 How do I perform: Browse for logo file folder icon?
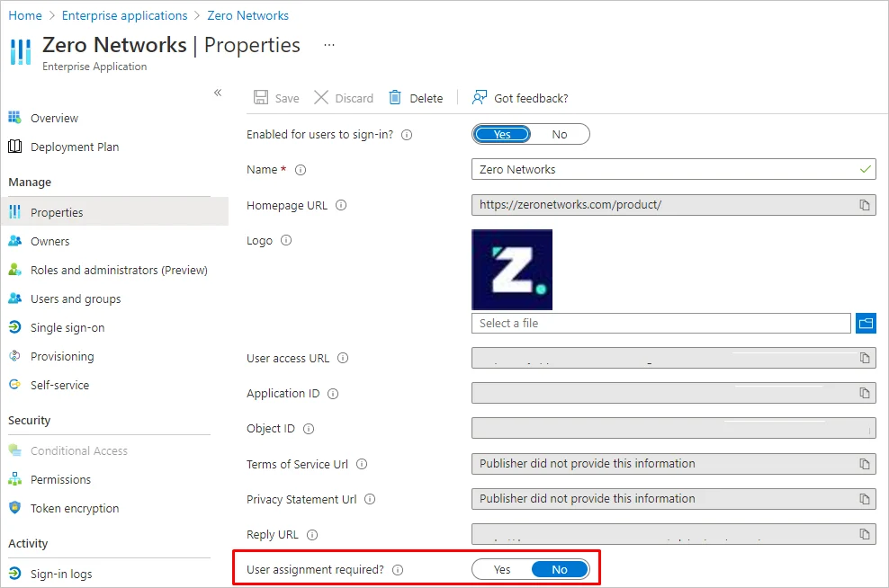[x=866, y=324]
